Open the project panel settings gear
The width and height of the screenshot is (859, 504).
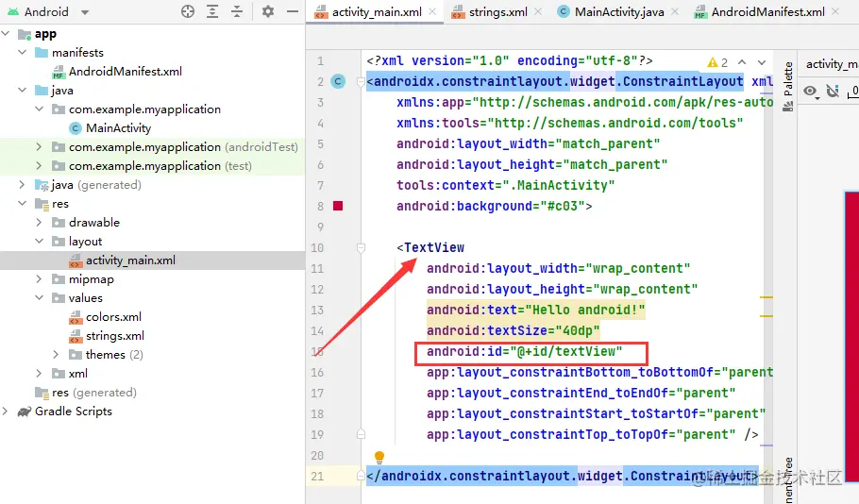point(268,11)
